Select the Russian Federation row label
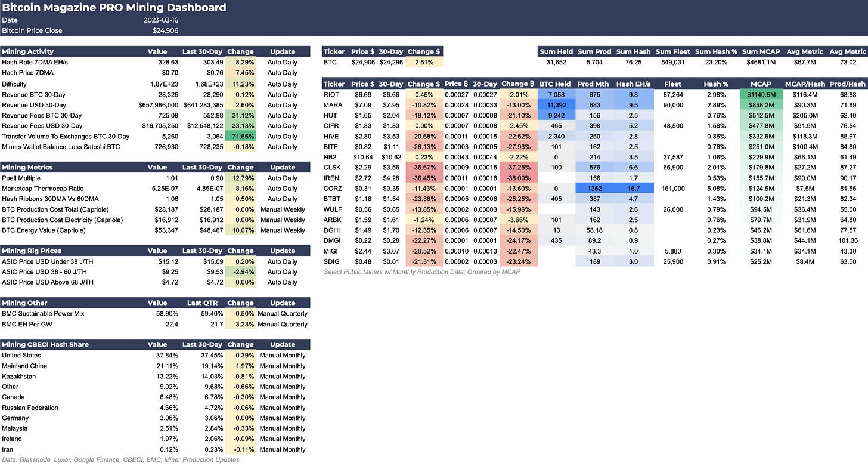This screenshot has height=469, width=868. pos(30,408)
